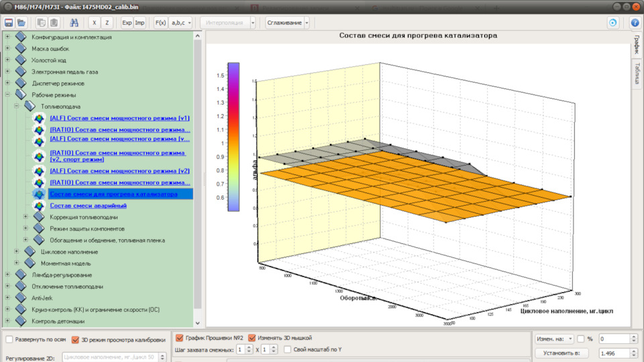Image resolution: width=644 pixels, height=362 pixels.
Task: Select the X axis toolbar button
Action: coord(94,23)
